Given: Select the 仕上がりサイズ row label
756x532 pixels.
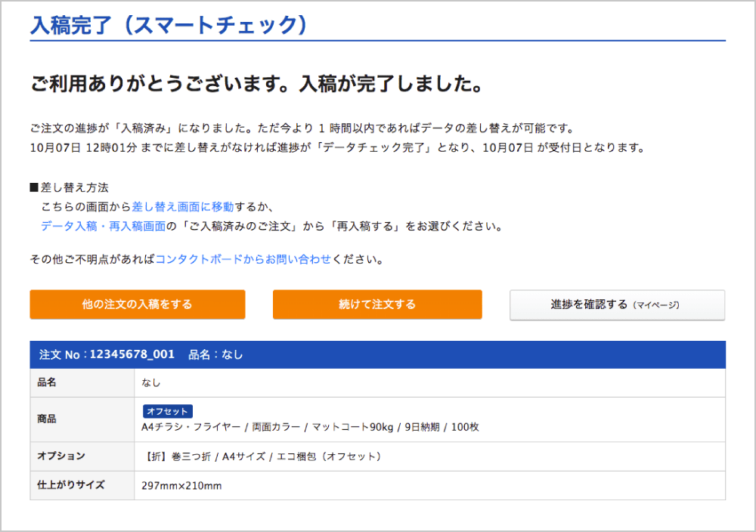Looking at the screenshot, I should (x=71, y=484).
